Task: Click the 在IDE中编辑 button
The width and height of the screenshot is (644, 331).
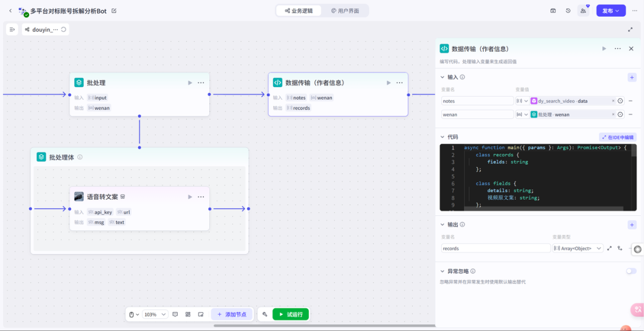Action: click(x=618, y=137)
